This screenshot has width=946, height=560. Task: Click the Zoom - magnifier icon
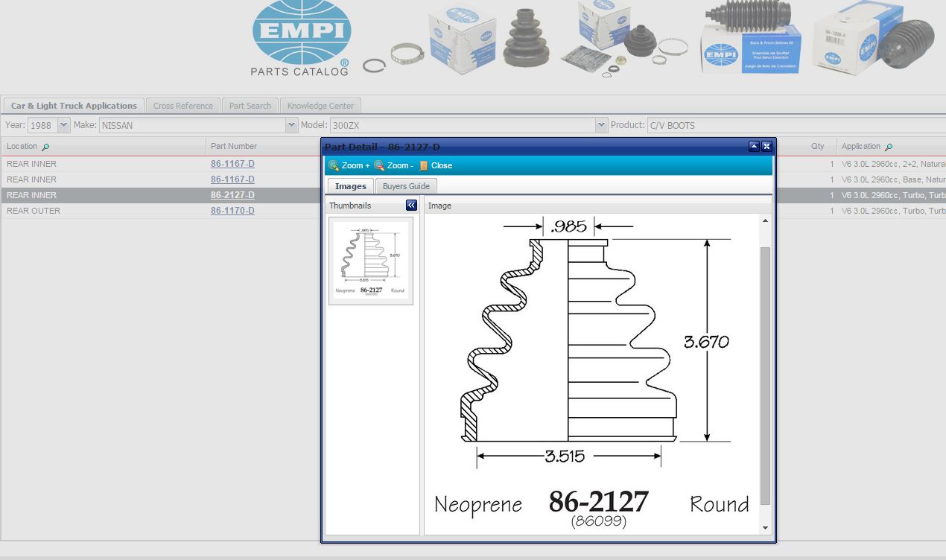[x=379, y=165]
